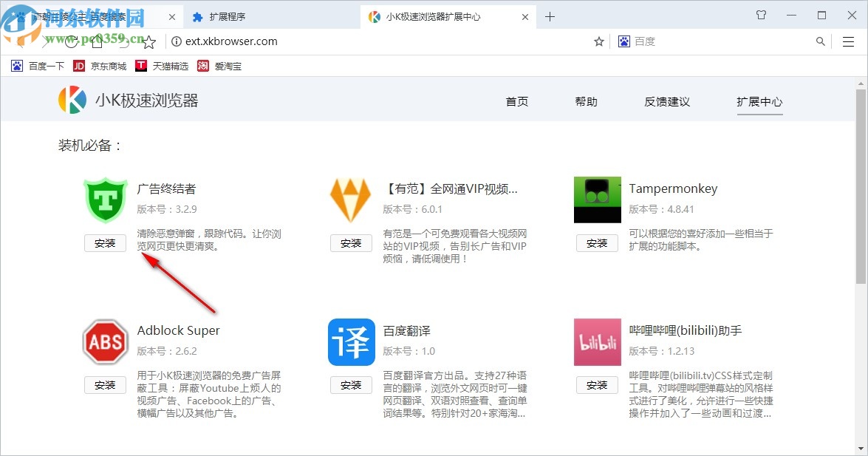868x456 pixels.
Task: Click the home icon in toolbar
Action: pyautogui.click(x=97, y=41)
